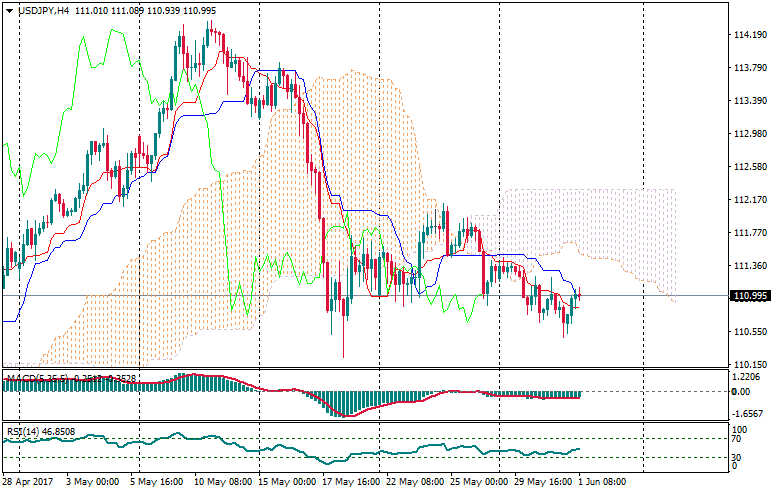Image resolution: width=771 pixels, height=493 pixels.
Task: Select the 112.980 price axis label
Action: pos(748,134)
